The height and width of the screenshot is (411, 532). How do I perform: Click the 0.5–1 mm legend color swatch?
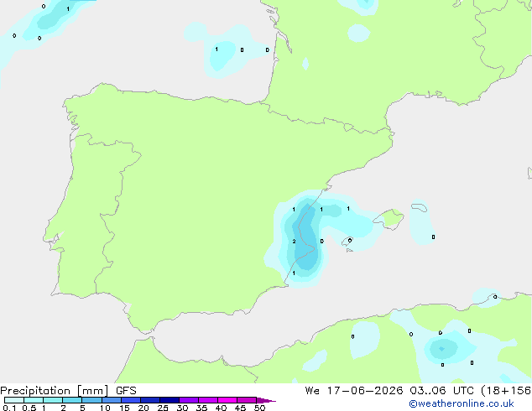[34, 400]
